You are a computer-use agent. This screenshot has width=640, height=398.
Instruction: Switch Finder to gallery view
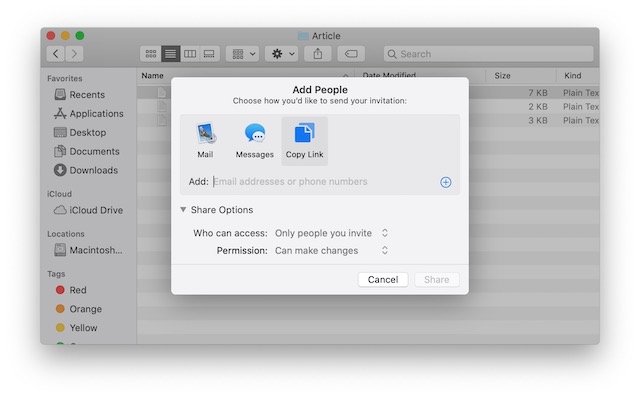[210, 53]
